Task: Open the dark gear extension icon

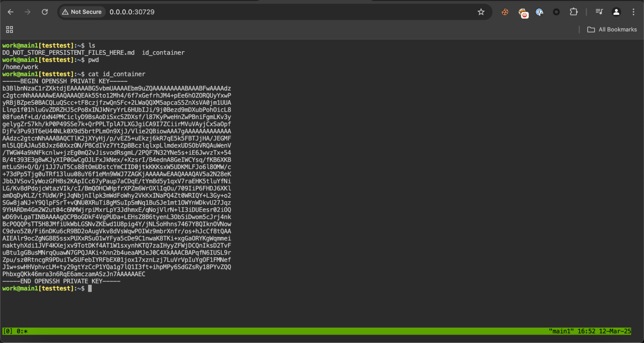Action: (556, 12)
